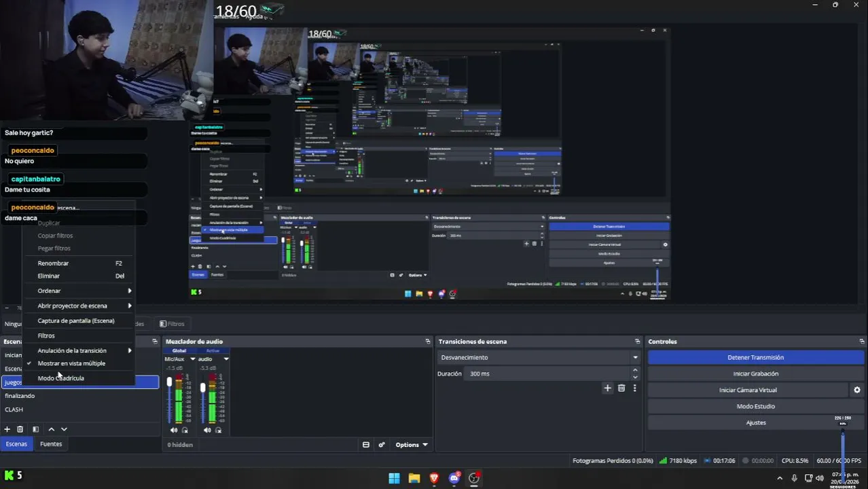Image resolution: width=868 pixels, height=489 pixels.
Task: Float the Controles dock panel
Action: (862, 342)
